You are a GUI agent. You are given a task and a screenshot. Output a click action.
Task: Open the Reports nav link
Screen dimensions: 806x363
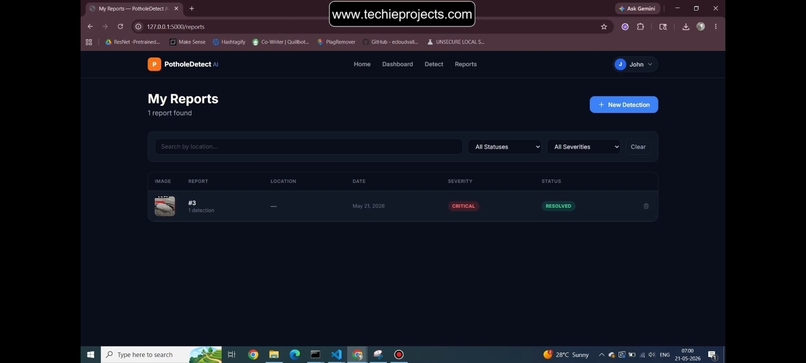pyautogui.click(x=466, y=64)
